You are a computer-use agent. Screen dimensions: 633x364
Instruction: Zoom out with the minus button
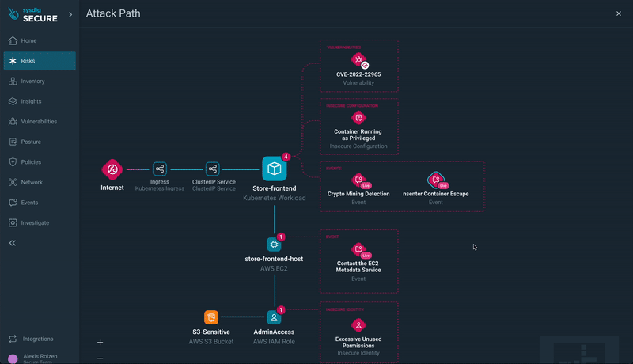coord(100,358)
